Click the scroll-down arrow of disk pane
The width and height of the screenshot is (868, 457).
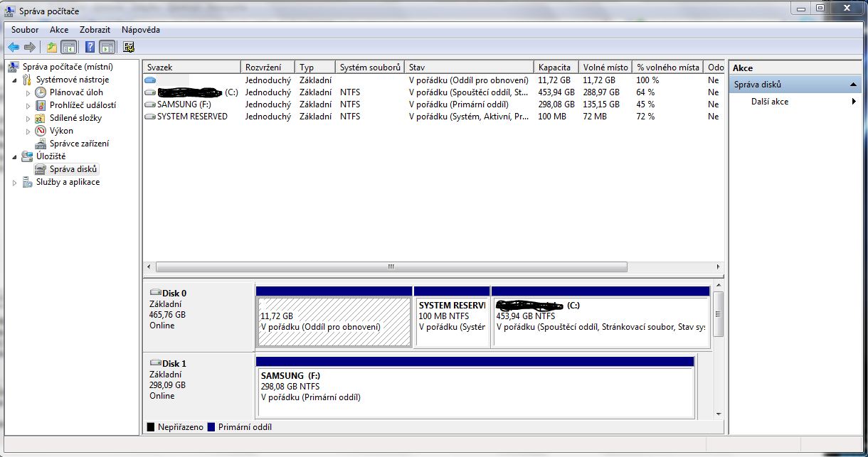click(719, 414)
